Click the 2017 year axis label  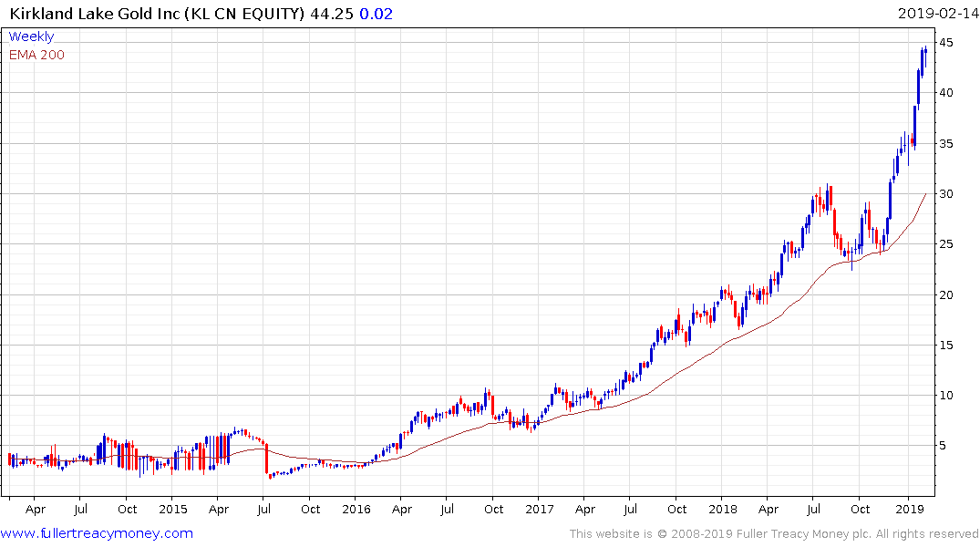pyautogui.click(x=540, y=509)
